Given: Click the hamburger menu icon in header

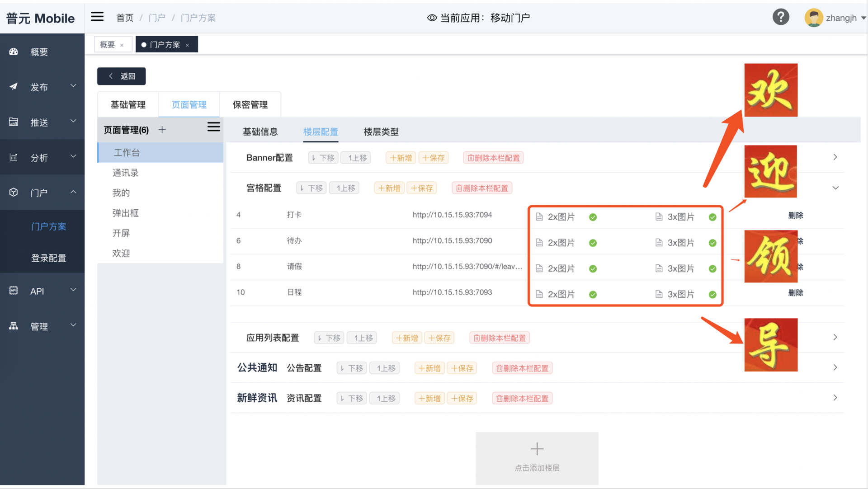Looking at the screenshot, I should point(97,17).
